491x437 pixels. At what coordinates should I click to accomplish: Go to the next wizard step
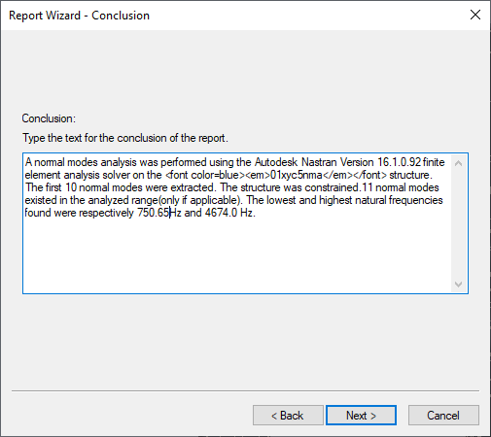point(361,415)
